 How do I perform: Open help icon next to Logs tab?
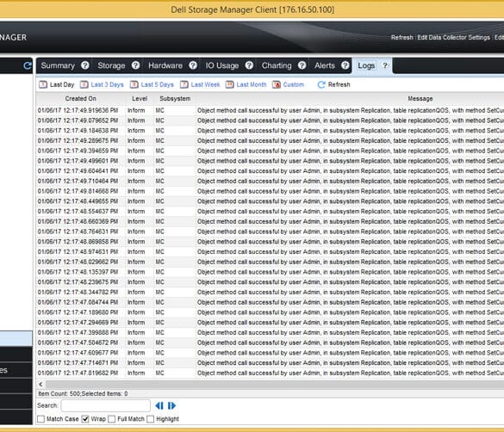point(385,65)
